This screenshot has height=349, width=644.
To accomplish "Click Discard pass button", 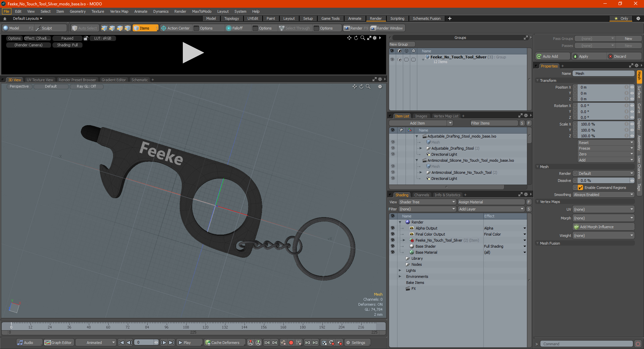I will pyautogui.click(x=625, y=56).
